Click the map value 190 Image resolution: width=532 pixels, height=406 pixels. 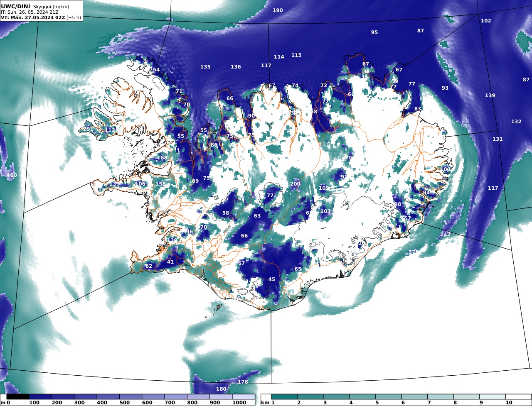click(x=278, y=10)
